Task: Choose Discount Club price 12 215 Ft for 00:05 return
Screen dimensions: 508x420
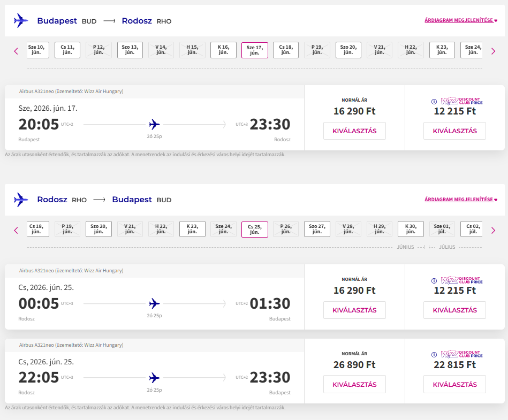Action: pyautogui.click(x=454, y=310)
